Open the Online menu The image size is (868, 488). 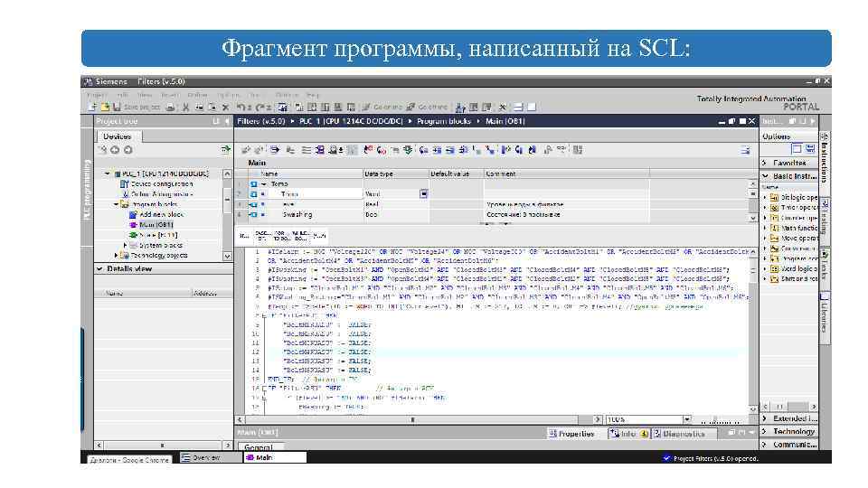click(198, 95)
